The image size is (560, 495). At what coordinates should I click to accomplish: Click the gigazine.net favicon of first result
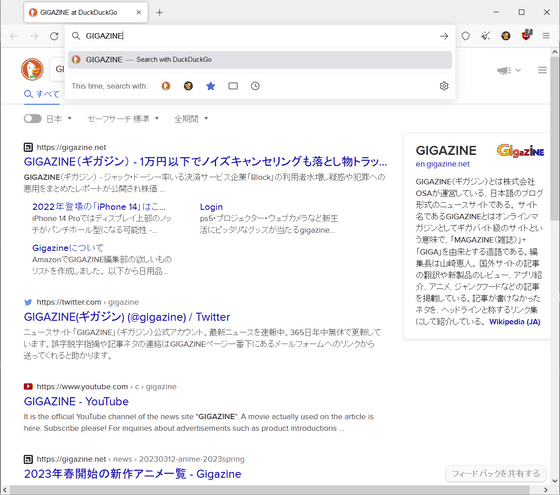point(28,147)
